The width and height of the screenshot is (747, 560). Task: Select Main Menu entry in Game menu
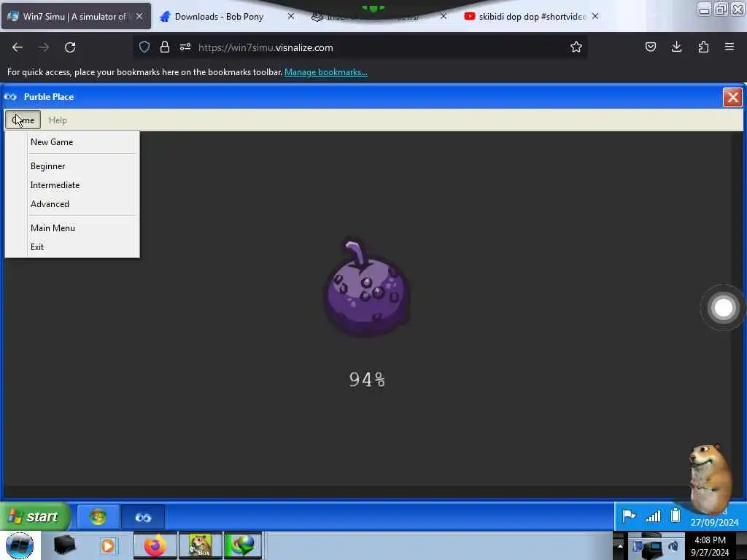72,228
